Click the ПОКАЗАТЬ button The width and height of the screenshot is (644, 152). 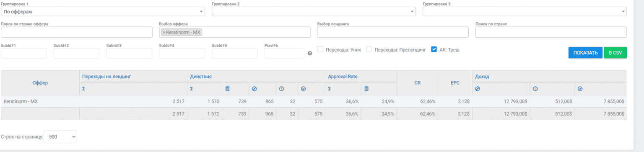(585, 53)
